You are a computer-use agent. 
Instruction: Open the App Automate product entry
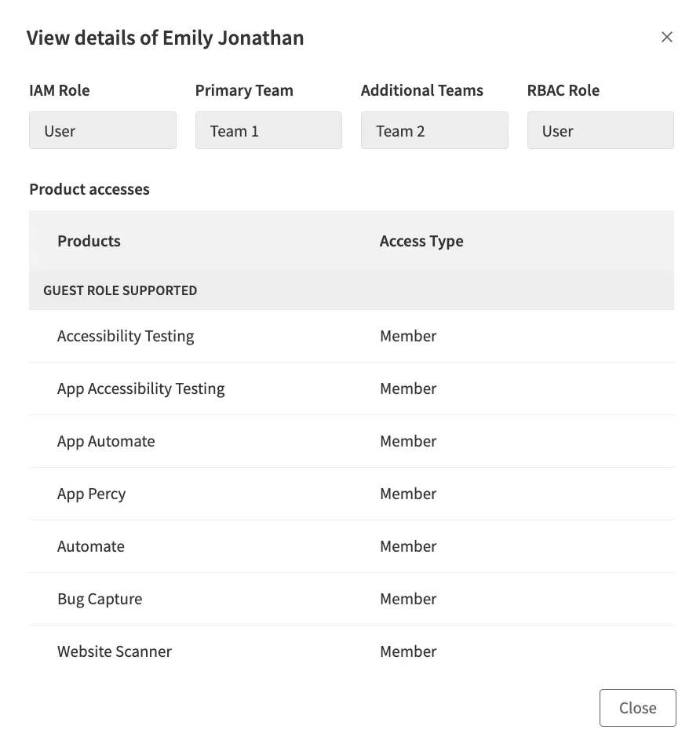pyautogui.click(x=106, y=441)
